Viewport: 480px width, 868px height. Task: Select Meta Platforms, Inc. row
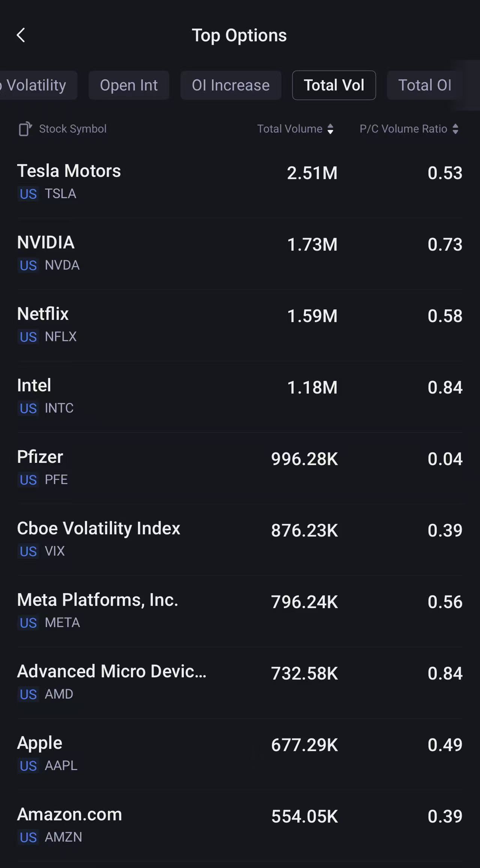239,611
